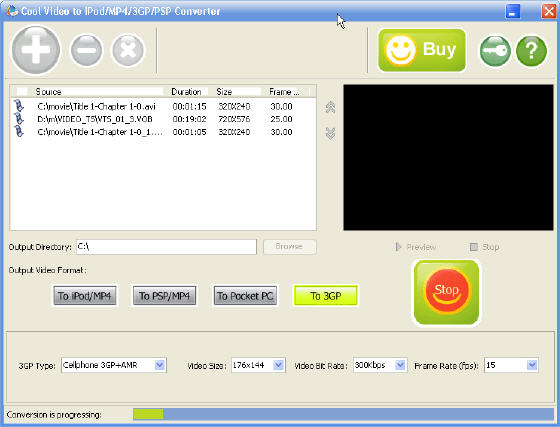This screenshot has height=427, width=560.
Task: Click the Browse button
Action: 289,246
